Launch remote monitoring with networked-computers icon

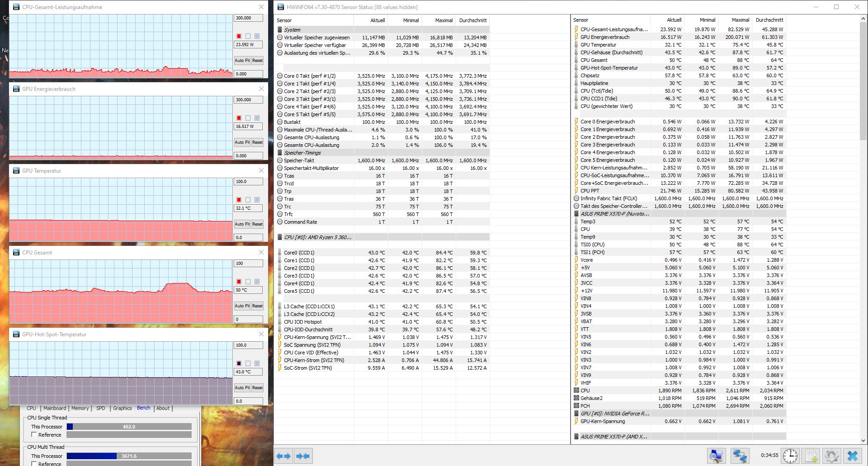pos(739,456)
